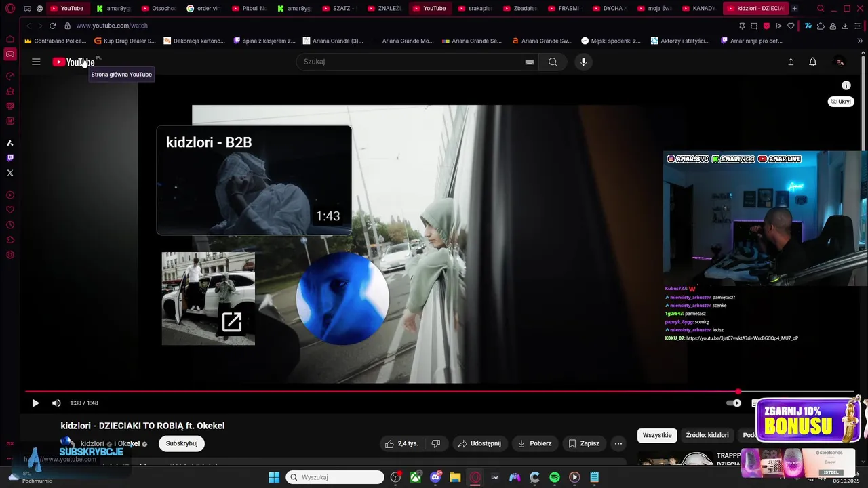Screen dimensions: 868x488
Task: Open the Opera tab search magnifier icon
Action: 821,8
